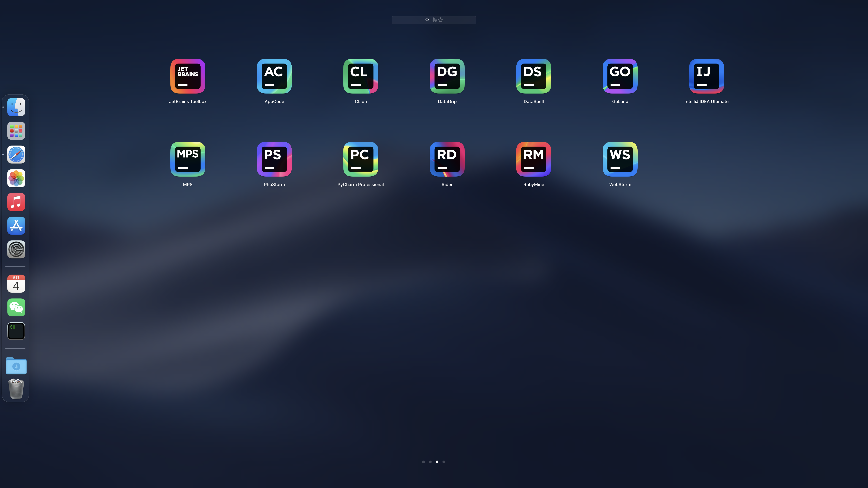Viewport: 868px width, 488px height.
Task: Open JetBrains Toolbox app
Action: coord(188,76)
